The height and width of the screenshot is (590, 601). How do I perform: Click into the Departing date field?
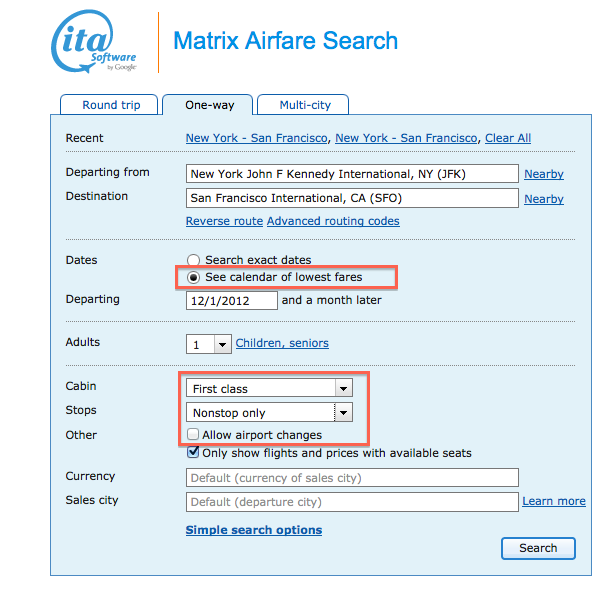coord(231,300)
